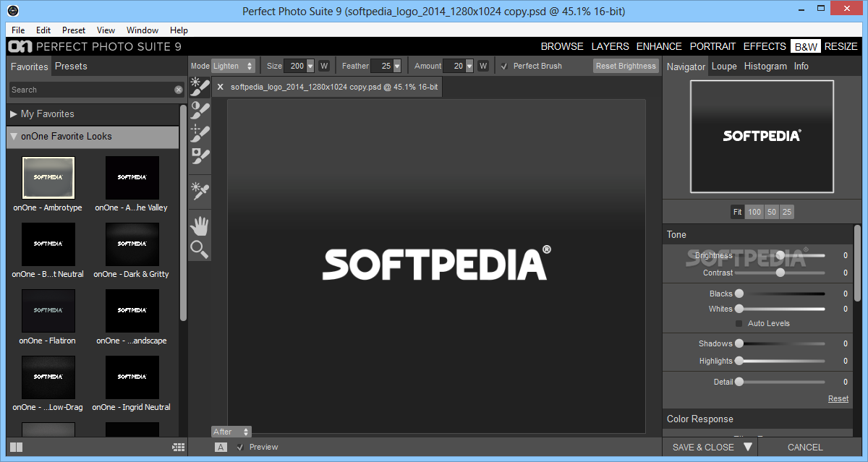Close the softpedia_logo document tab with X
The height and width of the screenshot is (462, 868).
click(221, 87)
